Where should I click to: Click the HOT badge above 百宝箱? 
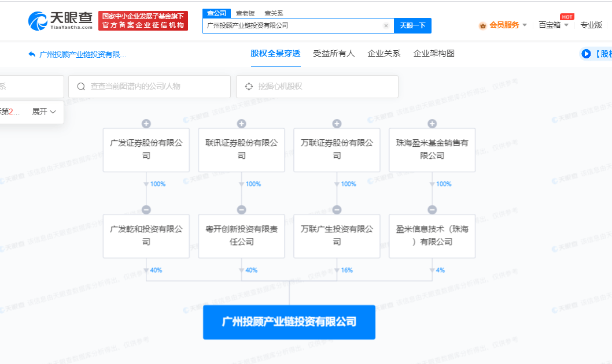pos(567,17)
